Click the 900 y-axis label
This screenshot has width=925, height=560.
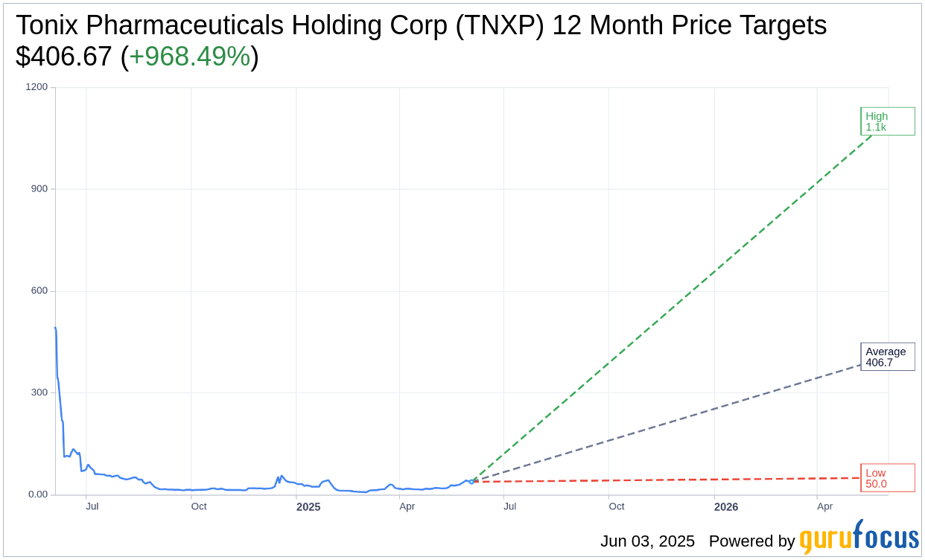coord(38,189)
